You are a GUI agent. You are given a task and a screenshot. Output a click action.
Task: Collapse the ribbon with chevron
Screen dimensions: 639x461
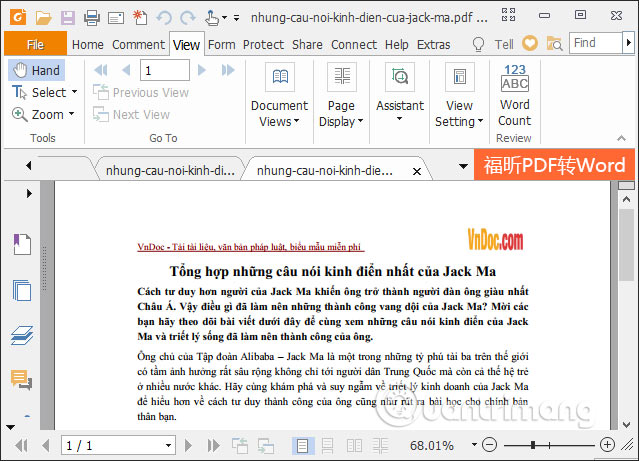point(621,138)
